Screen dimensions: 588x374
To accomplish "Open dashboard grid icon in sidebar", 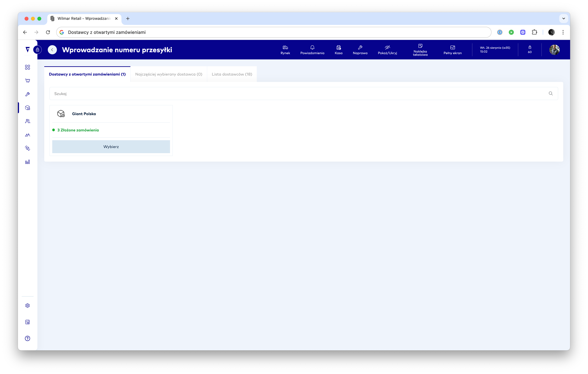I will [x=28, y=67].
